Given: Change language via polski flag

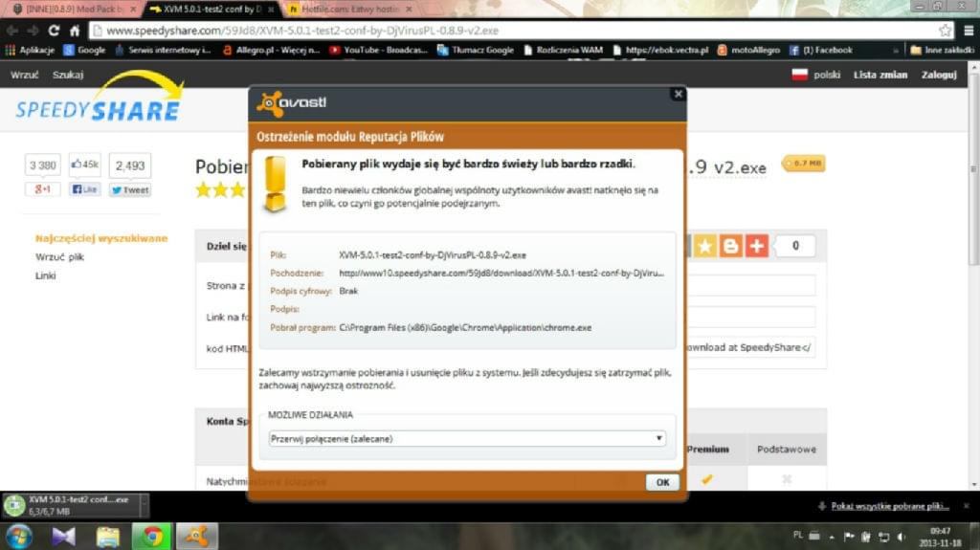Looking at the screenshot, I should tap(815, 75).
